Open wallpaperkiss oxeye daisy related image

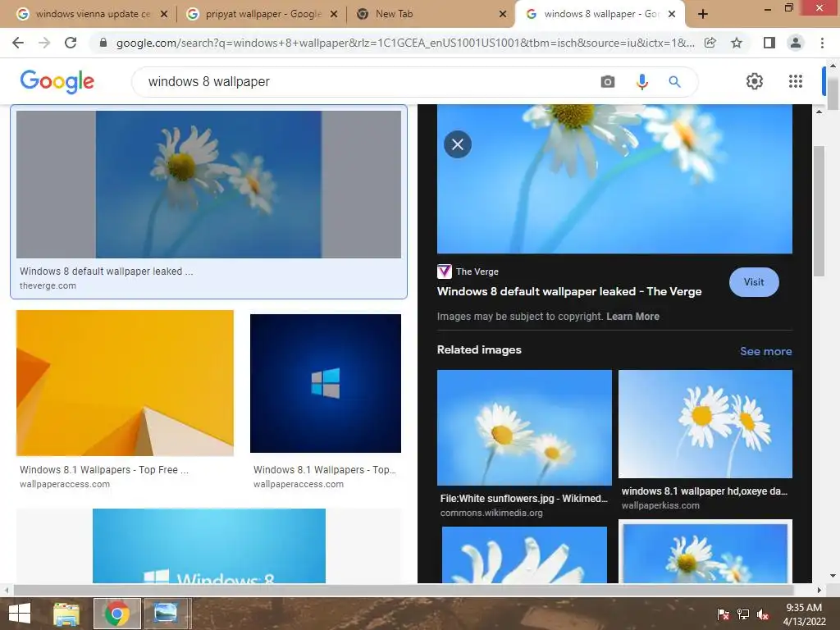pos(705,424)
